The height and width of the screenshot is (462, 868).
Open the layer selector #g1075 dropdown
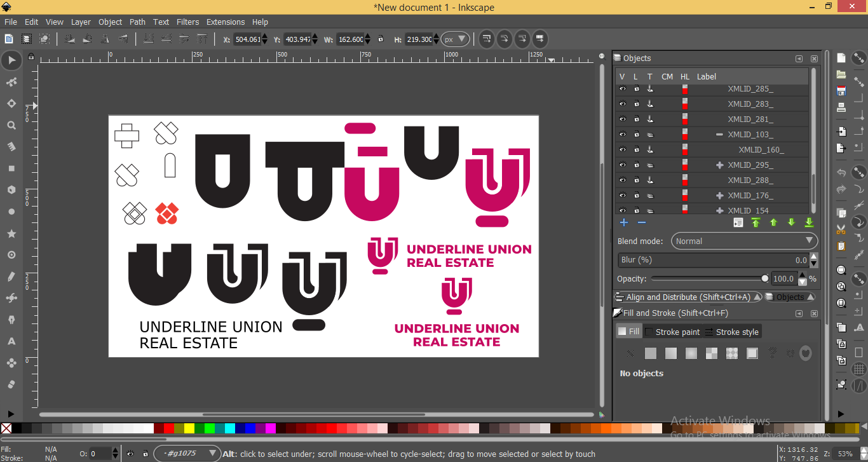click(186, 454)
